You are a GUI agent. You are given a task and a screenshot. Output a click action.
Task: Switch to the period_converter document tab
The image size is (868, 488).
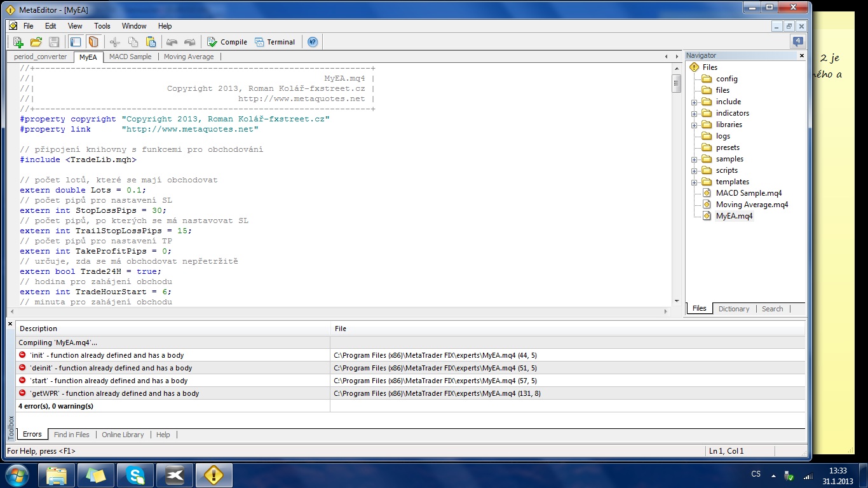40,57
